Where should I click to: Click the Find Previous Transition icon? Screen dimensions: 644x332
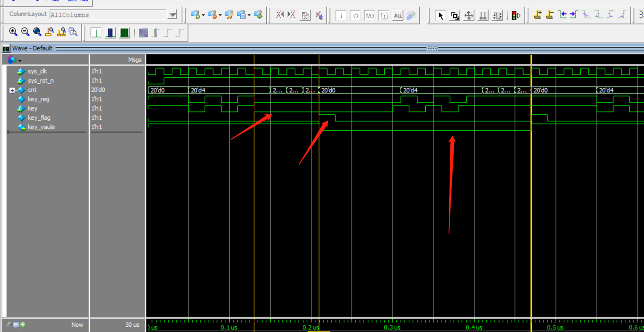(x=562, y=15)
